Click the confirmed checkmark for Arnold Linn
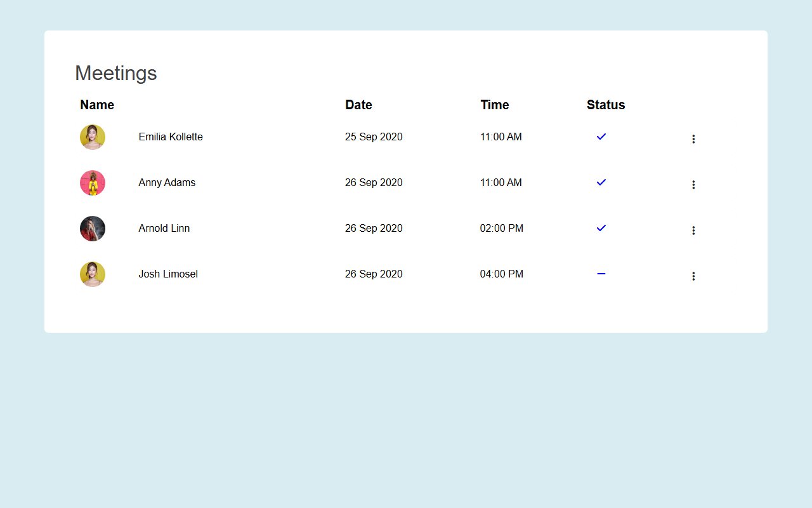 (601, 228)
